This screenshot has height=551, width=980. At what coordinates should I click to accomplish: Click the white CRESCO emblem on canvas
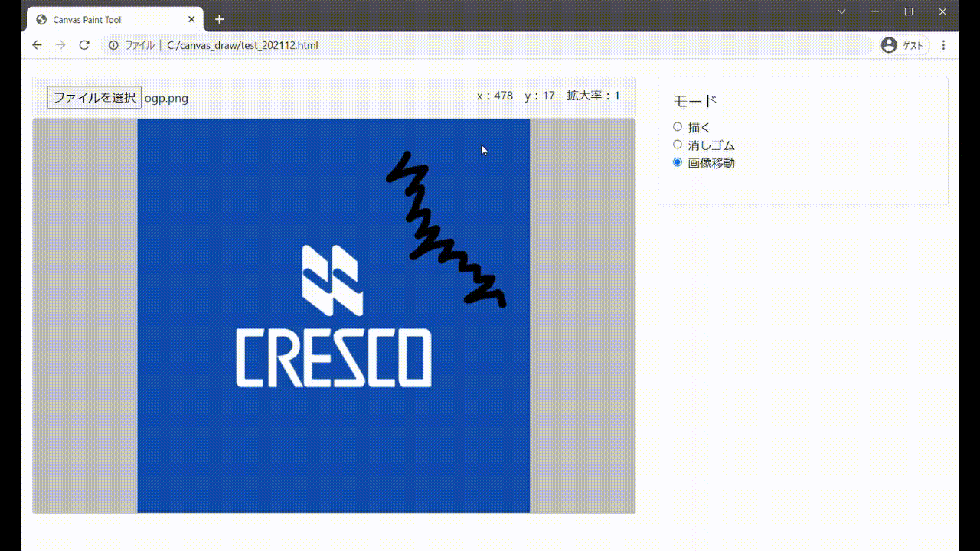[332, 280]
